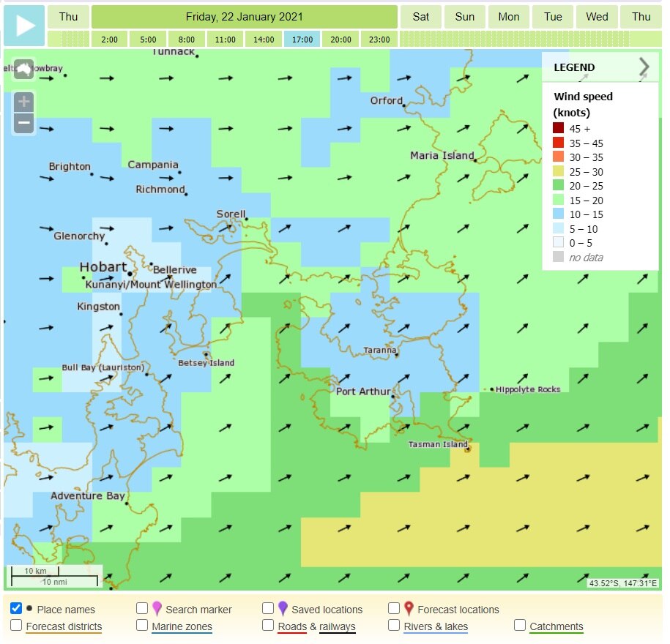Click the purple Saved locations pin icon

click(282, 609)
